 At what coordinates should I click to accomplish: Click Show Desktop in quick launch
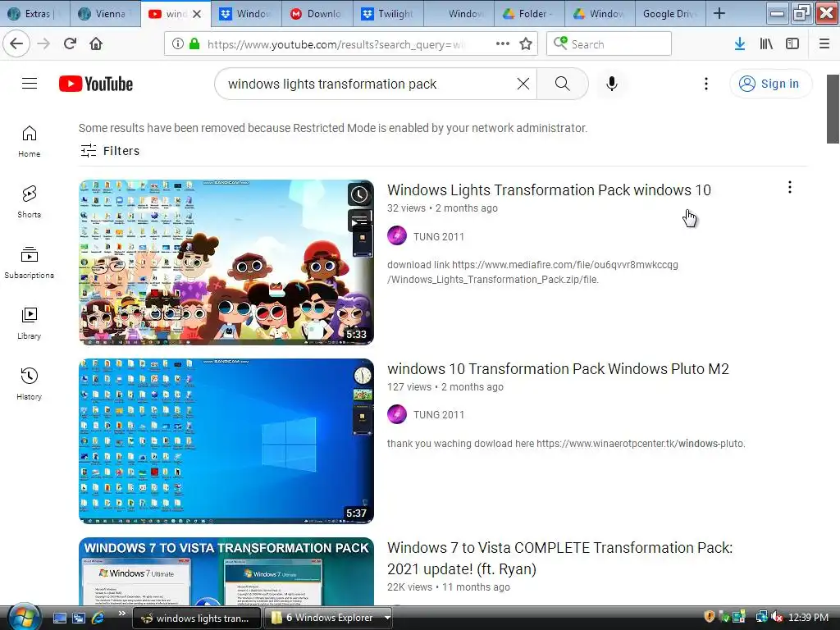[x=59, y=618]
